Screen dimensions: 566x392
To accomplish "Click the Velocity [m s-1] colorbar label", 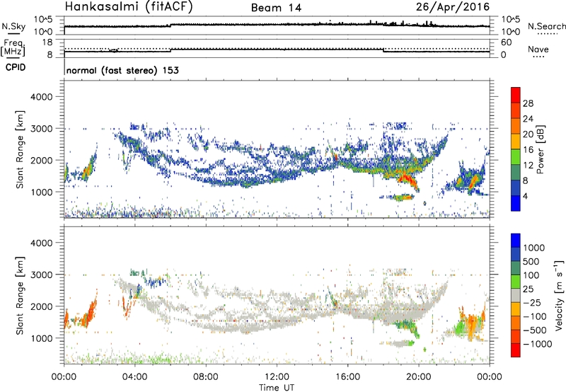I will (x=559, y=295).
